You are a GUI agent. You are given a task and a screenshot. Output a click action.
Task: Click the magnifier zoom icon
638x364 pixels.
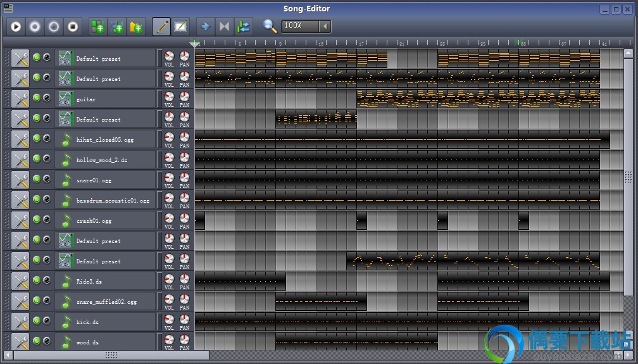270,26
